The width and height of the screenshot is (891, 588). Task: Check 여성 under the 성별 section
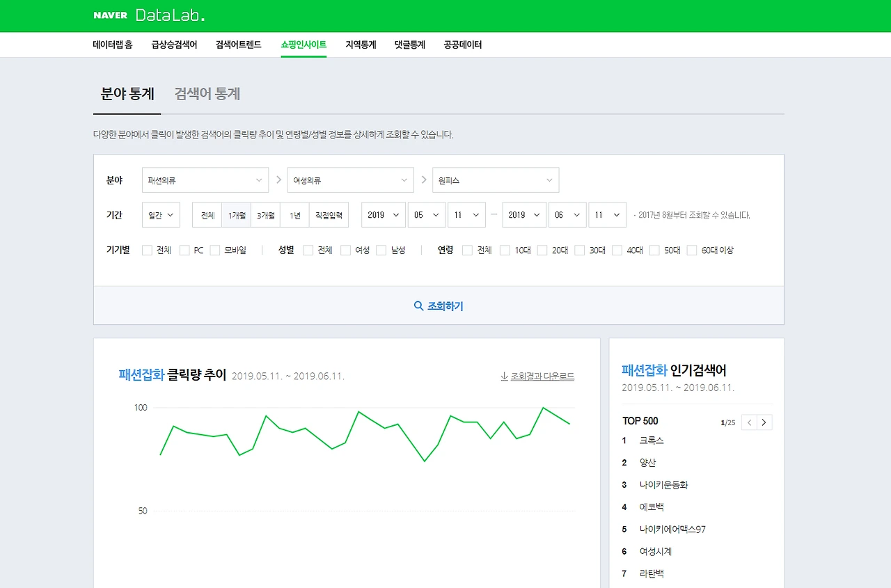coord(345,250)
